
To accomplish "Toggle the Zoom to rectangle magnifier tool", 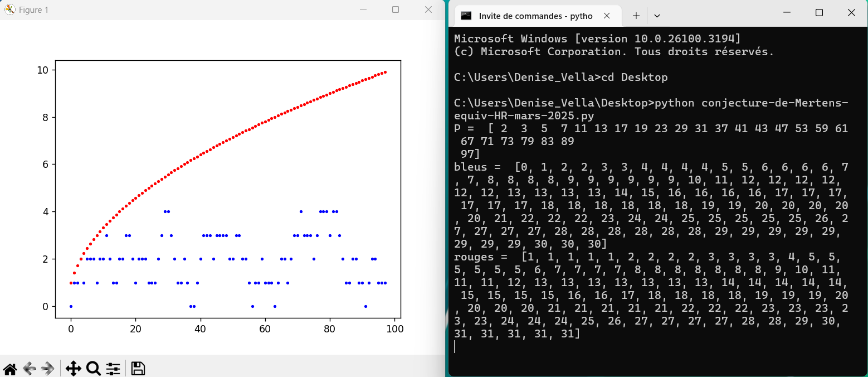I will coord(93,369).
